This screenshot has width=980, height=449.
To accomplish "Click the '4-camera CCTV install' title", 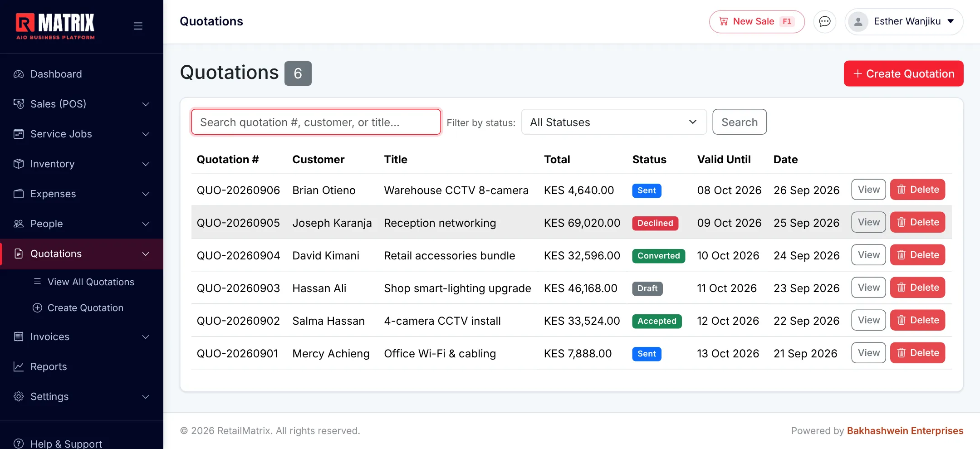I will tap(442, 321).
